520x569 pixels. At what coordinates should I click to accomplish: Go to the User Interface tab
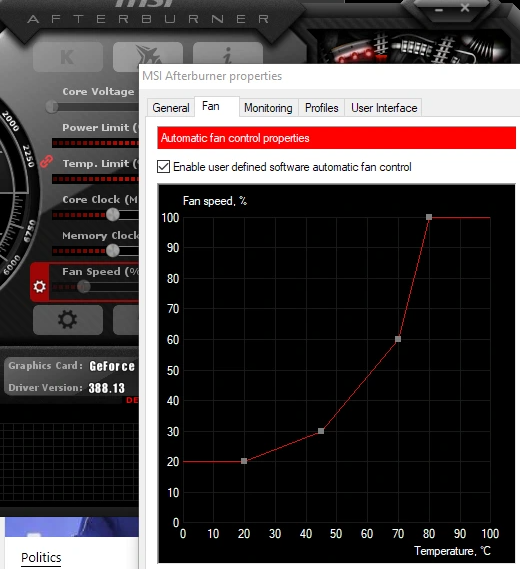pos(384,108)
